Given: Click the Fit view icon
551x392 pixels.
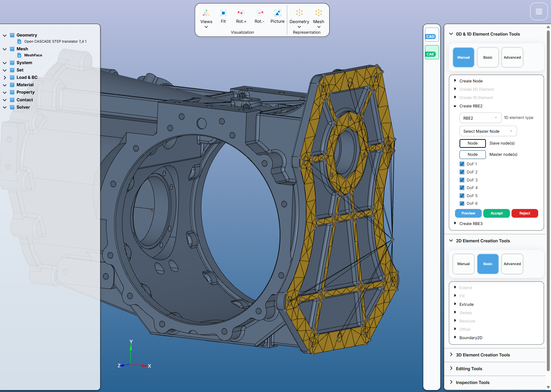Looking at the screenshot, I should (223, 13).
